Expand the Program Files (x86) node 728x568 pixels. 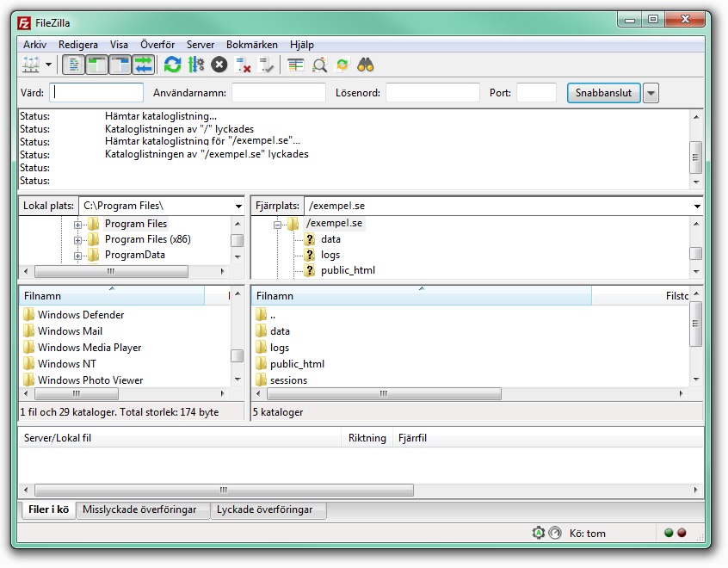point(77,240)
